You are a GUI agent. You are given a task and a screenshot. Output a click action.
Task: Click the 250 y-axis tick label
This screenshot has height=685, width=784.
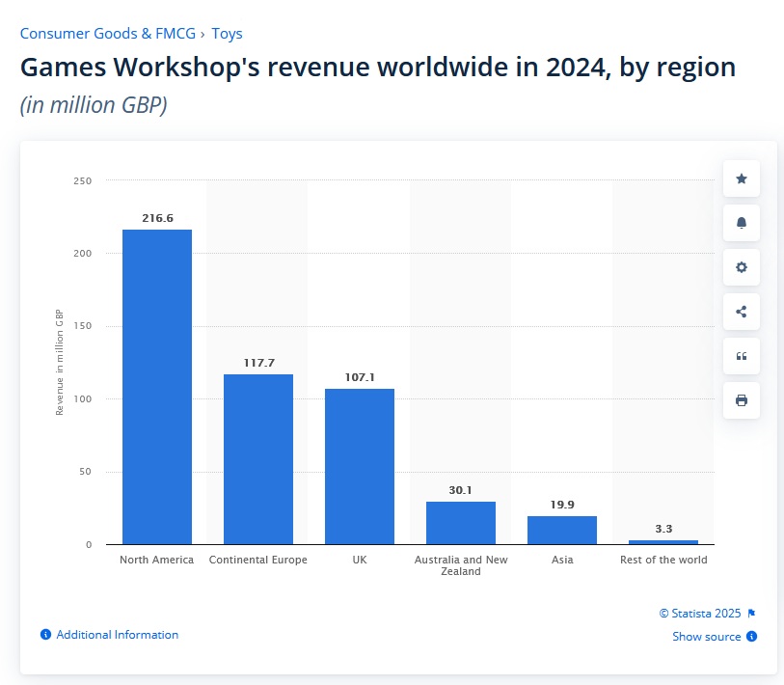pyautogui.click(x=83, y=181)
